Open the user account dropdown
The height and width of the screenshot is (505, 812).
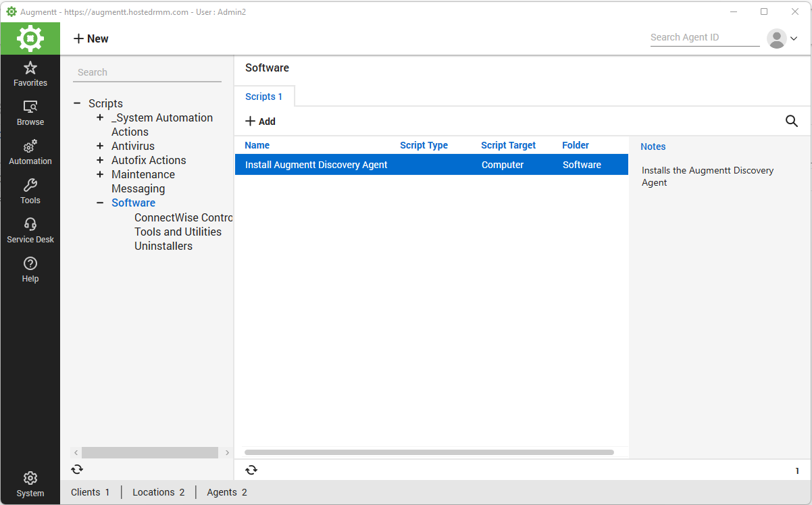(782, 38)
